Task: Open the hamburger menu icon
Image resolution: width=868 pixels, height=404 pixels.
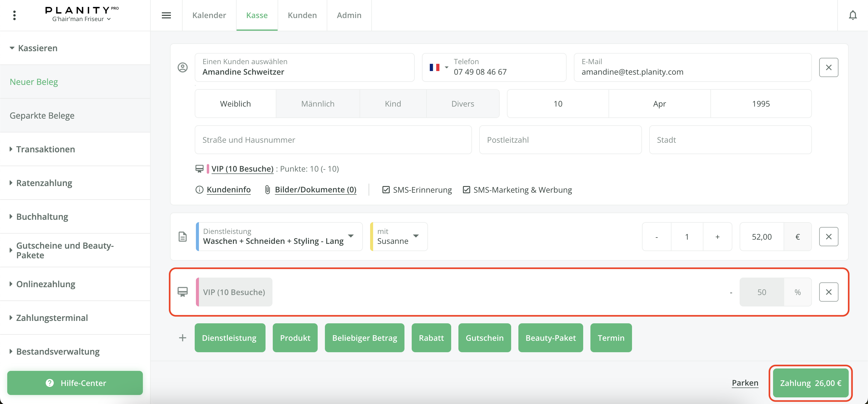Action: point(166,15)
